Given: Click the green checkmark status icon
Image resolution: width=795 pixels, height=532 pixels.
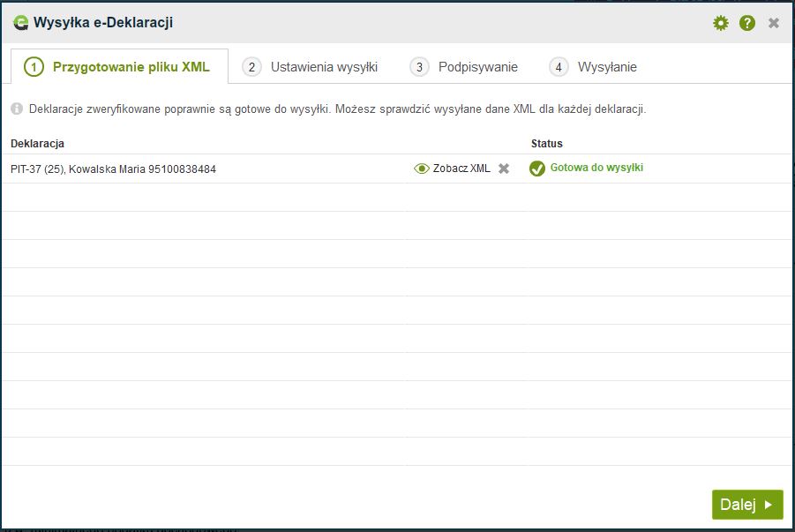Looking at the screenshot, I should (537, 169).
